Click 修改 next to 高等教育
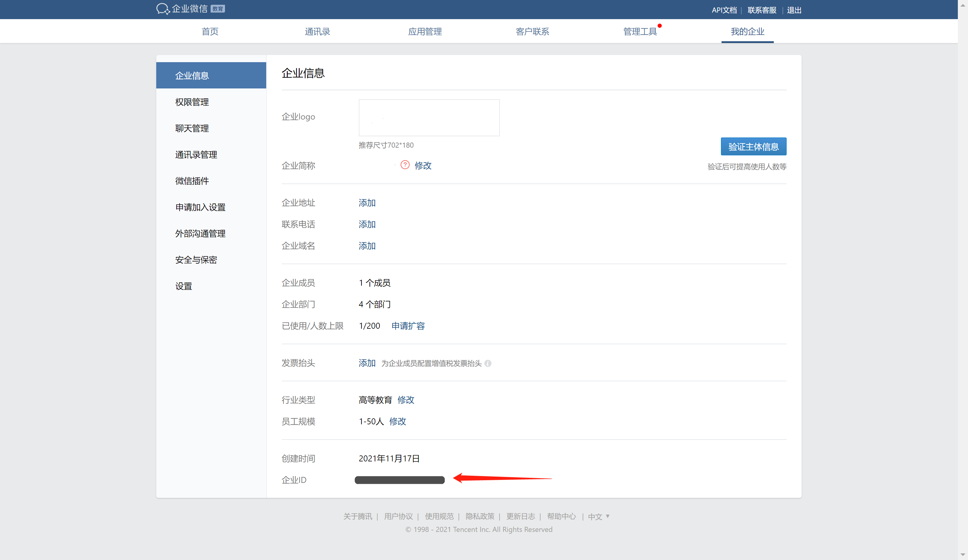Image resolution: width=968 pixels, height=560 pixels. pyautogui.click(x=406, y=400)
